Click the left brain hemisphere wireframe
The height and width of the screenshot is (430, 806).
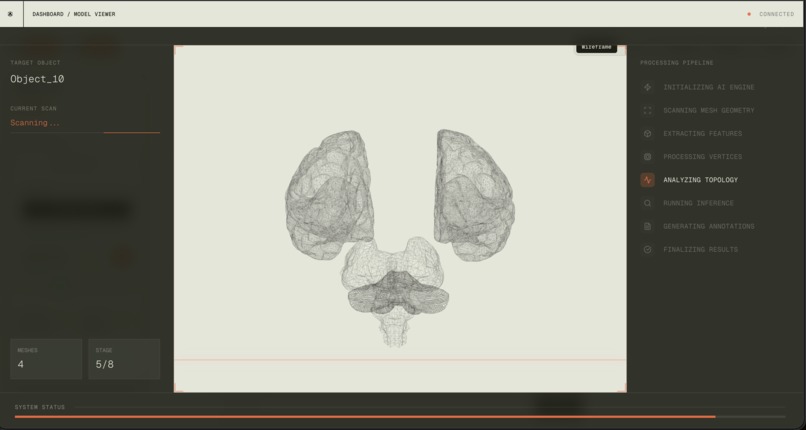(x=329, y=194)
